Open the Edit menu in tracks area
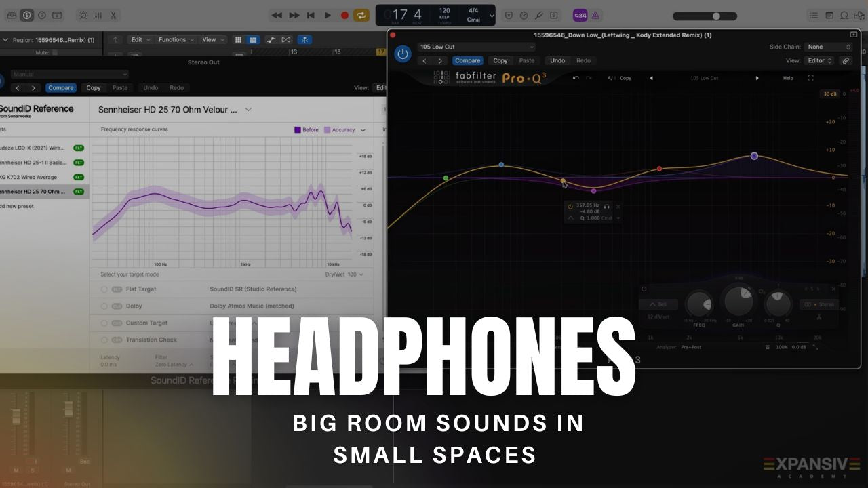The width and height of the screenshot is (868, 488). click(140, 40)
